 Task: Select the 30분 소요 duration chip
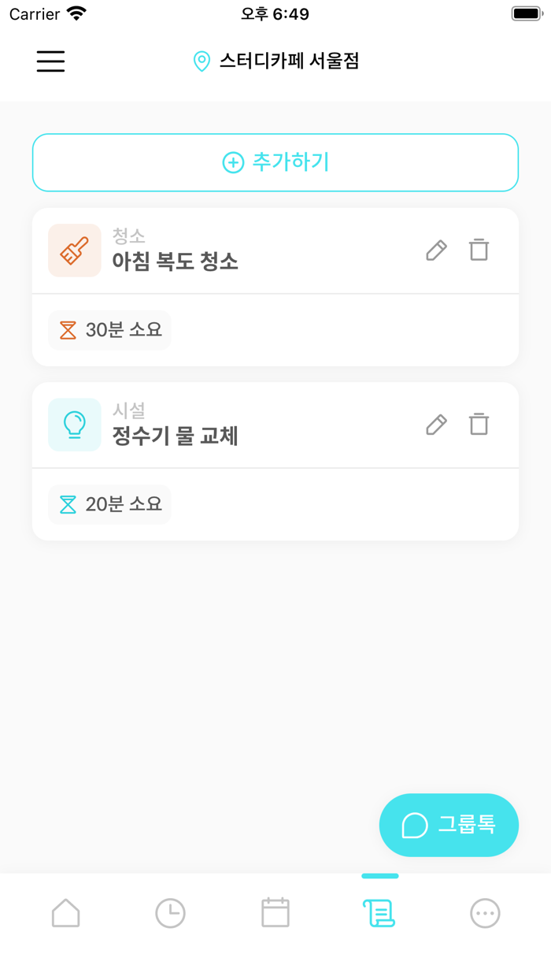coord(109,330)
